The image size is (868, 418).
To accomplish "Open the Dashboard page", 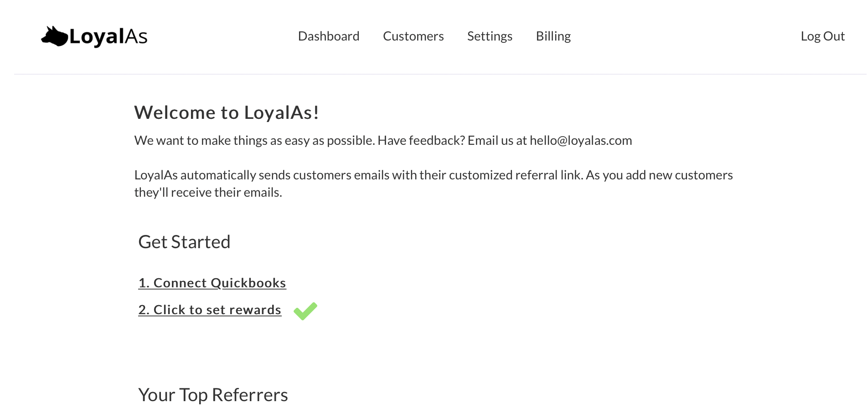I will coord(328,36).
